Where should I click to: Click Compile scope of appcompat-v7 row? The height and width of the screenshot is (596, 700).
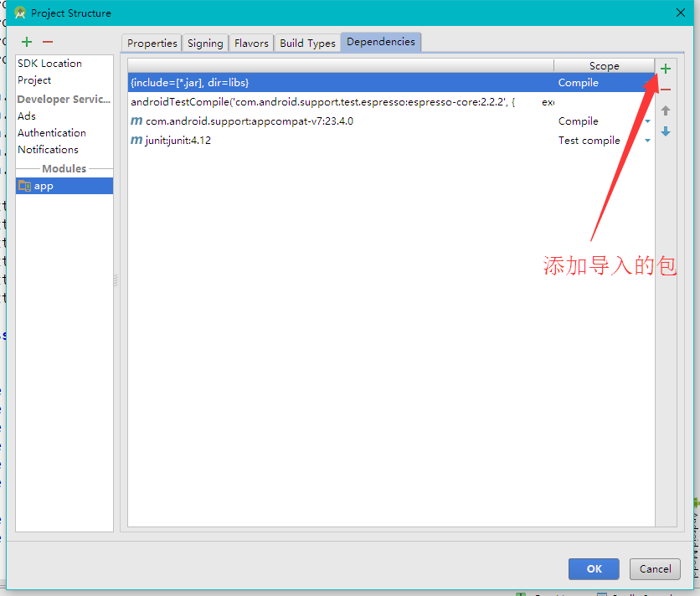(578, 121)
